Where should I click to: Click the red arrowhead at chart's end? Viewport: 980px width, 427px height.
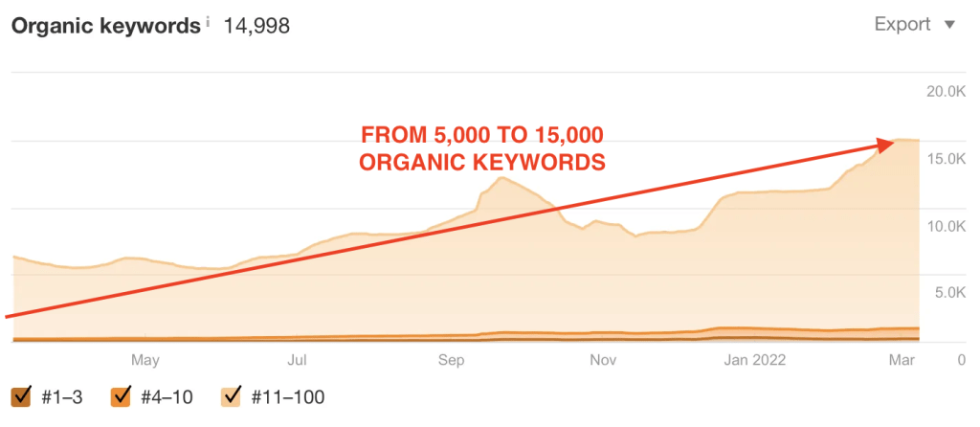[x=885, y=145]
